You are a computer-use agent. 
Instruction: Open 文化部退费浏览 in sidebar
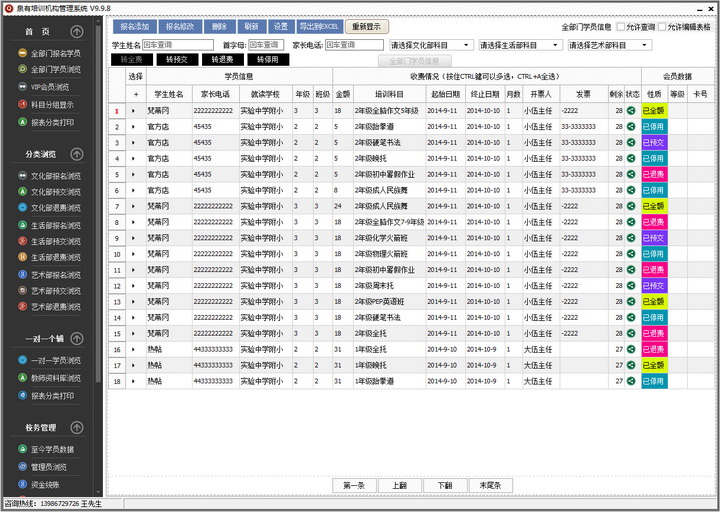tap(50, 208)
